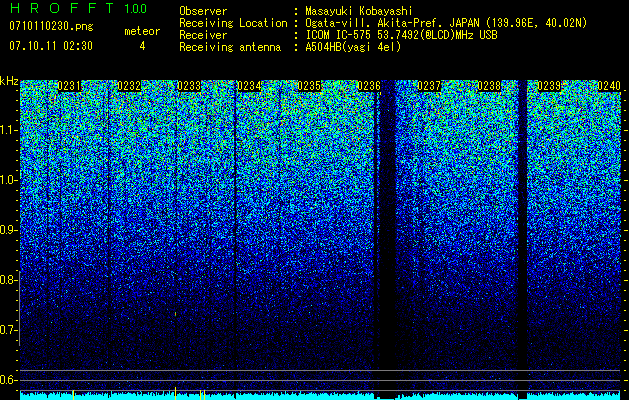Click the yellow meteor tick below 0231
Screen dimensions: 629x400
73,395
